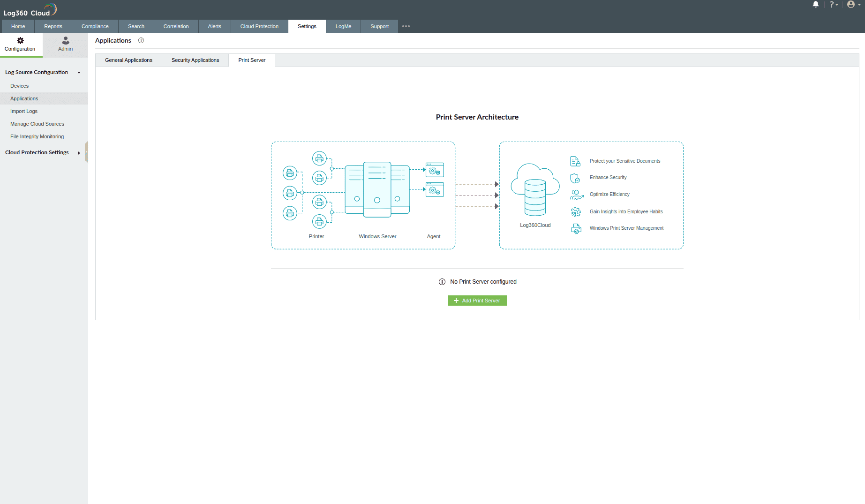Viewport: 865px width, 504px height.
Task: Click the Add Print Server button
Action: coord(477,301)
